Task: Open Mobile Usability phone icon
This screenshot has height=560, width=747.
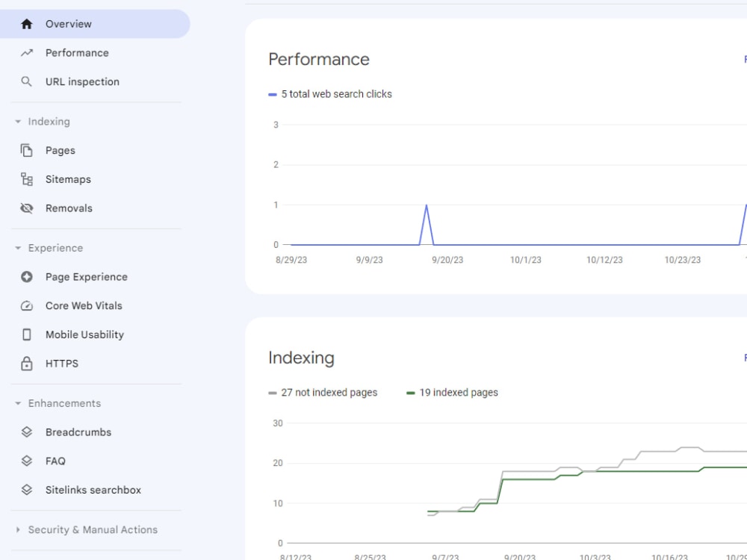Action: [27, 335]
